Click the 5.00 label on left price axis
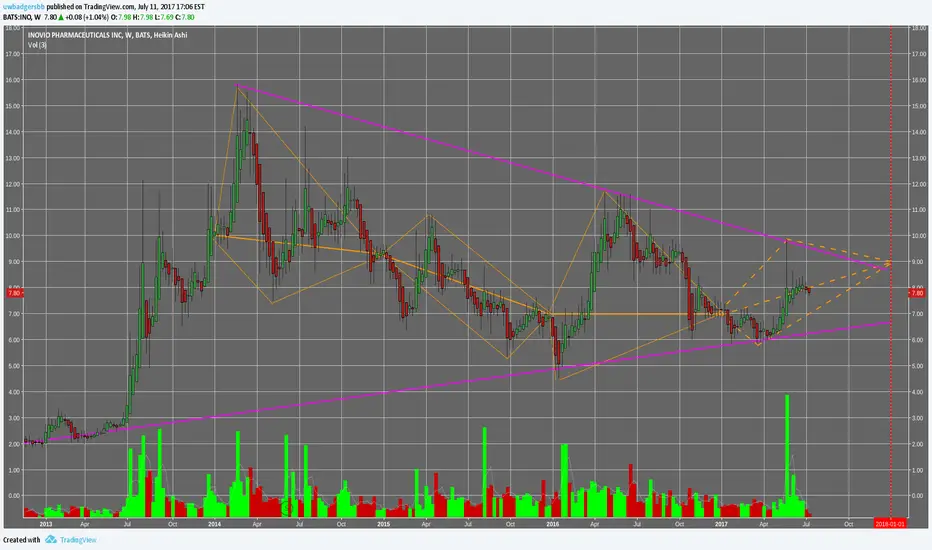The width and height of the screenshot is (932, 550). (x=13, y=366)
